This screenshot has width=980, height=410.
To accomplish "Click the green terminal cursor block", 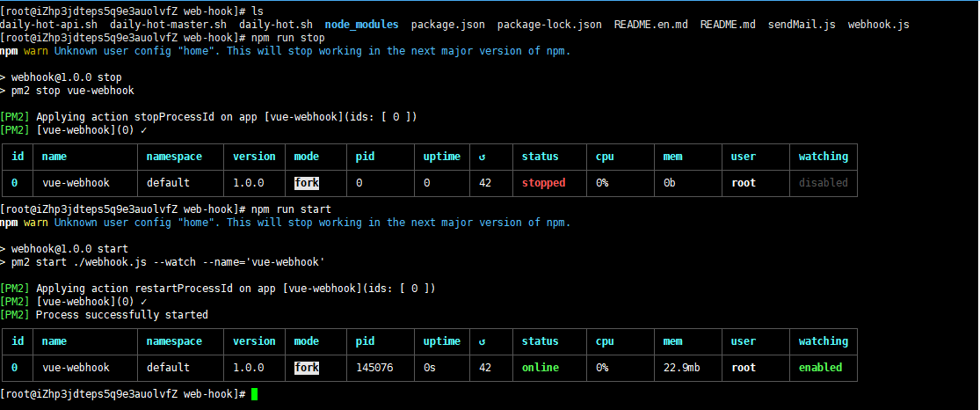I will [255, 394].
